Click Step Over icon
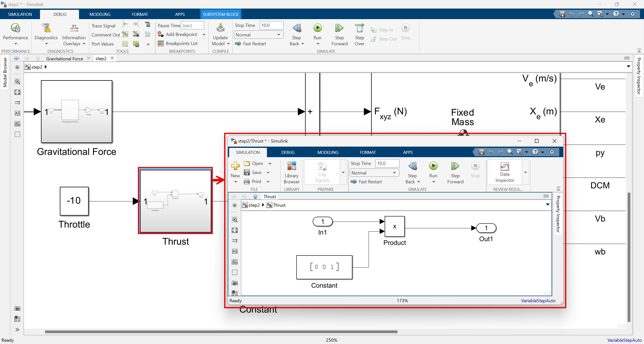 point(359,28)
